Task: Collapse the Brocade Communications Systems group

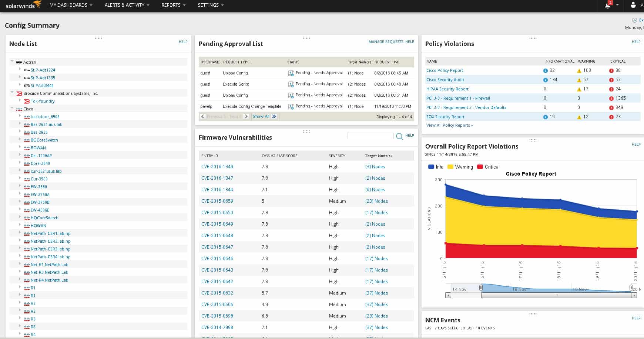Action: tap(12, 93)
